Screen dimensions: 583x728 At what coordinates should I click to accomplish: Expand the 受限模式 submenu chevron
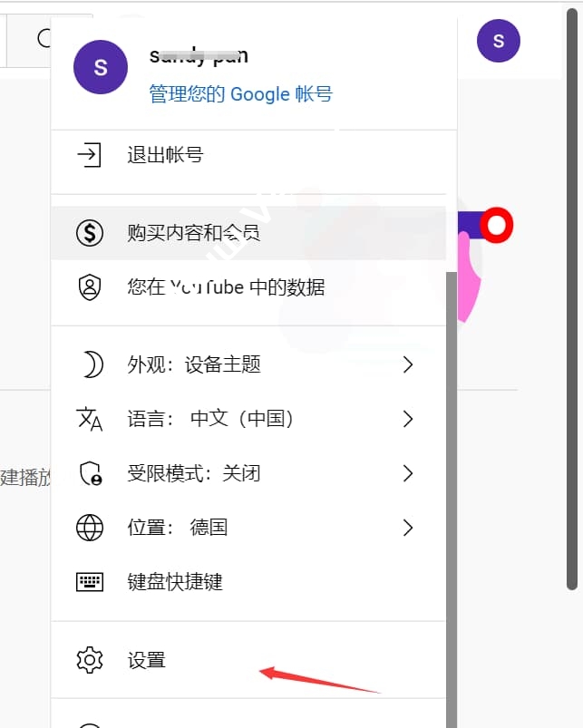tap(408, 473)
